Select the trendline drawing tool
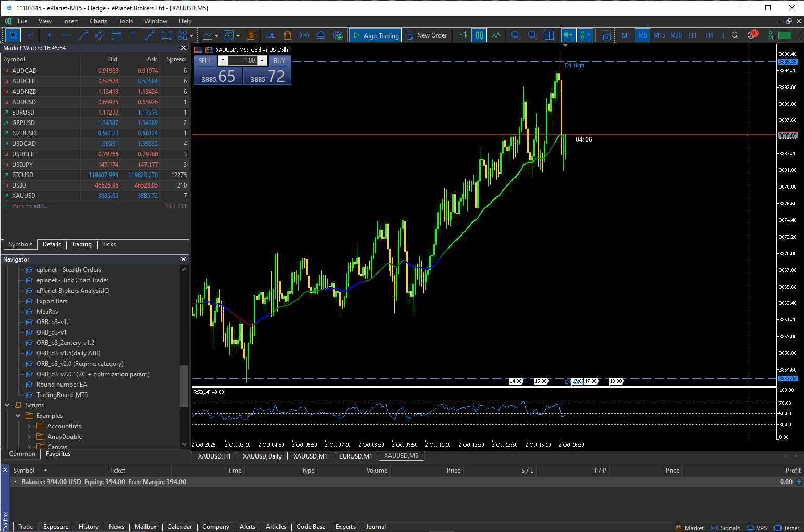This screenshot has width=804, height=532. pyautogui.click(x=83, y=35)
